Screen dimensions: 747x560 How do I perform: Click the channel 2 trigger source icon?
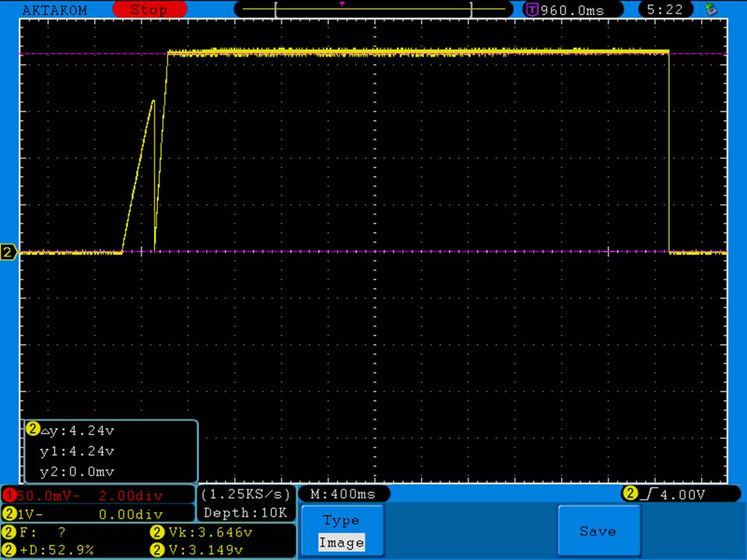pos(630,494)
